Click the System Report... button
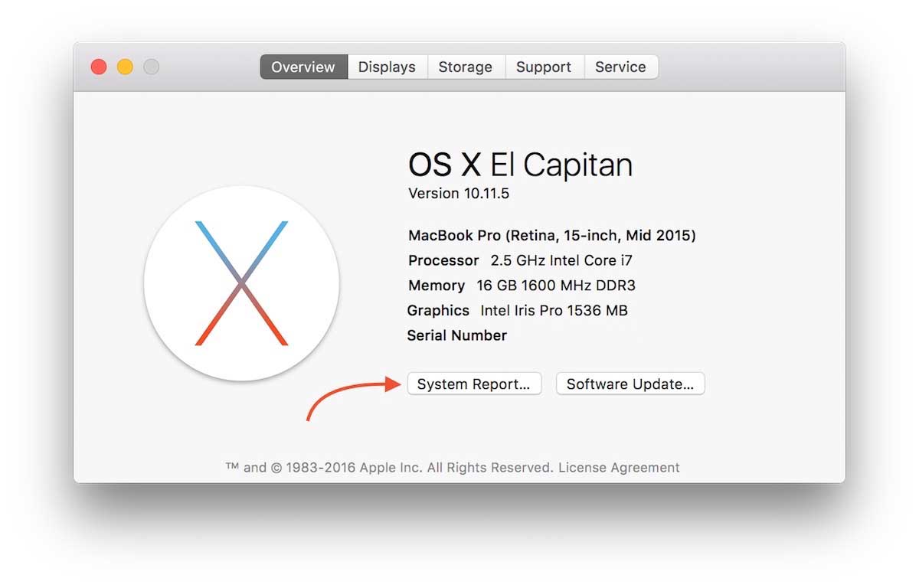The image size is (919, 588). [x=474, y=384]
